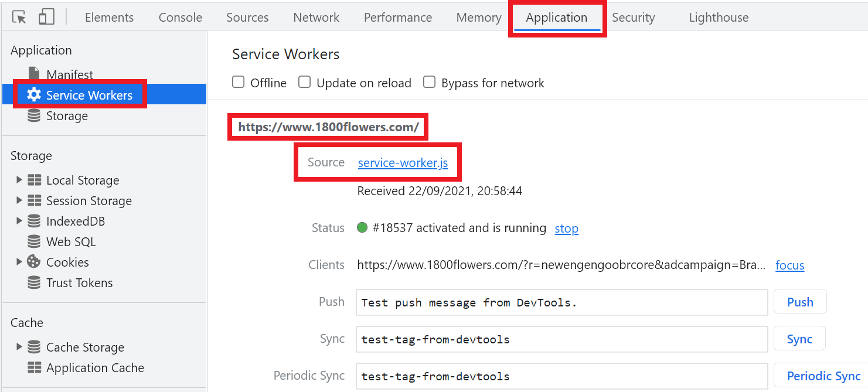Open the Network tab
The height and width of the screenshot is (392, 868).
click(316, 18)
